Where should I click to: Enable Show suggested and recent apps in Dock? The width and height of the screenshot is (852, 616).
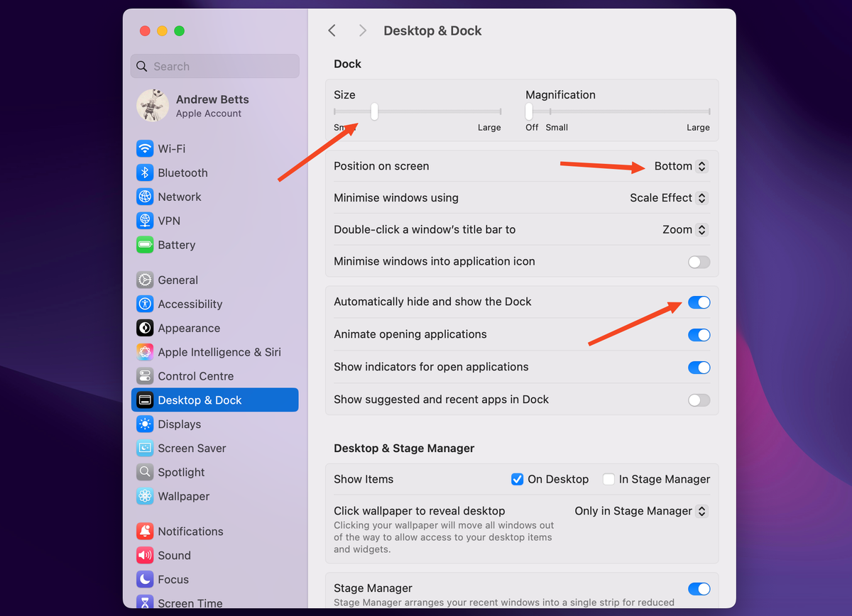(x=699, y=400)
